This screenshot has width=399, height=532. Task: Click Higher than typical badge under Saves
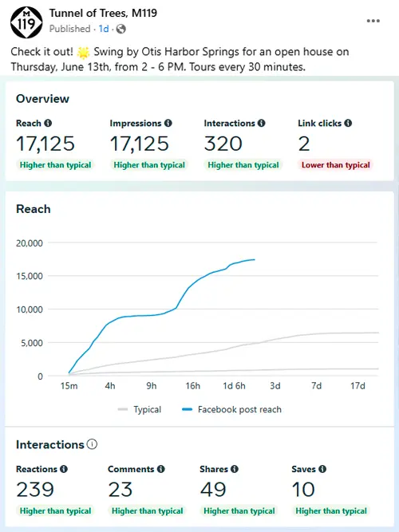pyautogui.click(x=331, y=511)
